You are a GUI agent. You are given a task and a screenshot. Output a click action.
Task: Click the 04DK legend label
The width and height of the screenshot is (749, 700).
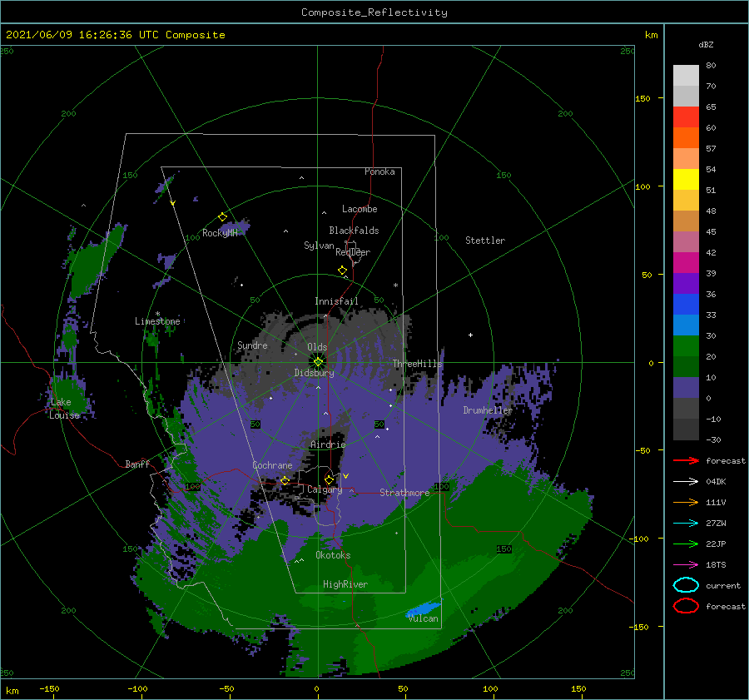716,482
